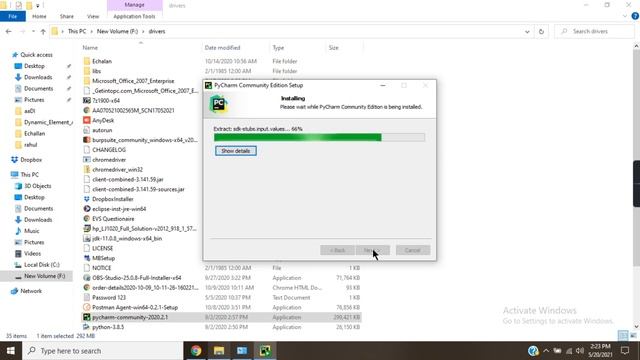Select Dropbox in the navigation pane
The image size is (640, 360).
[x=31, y=160]
